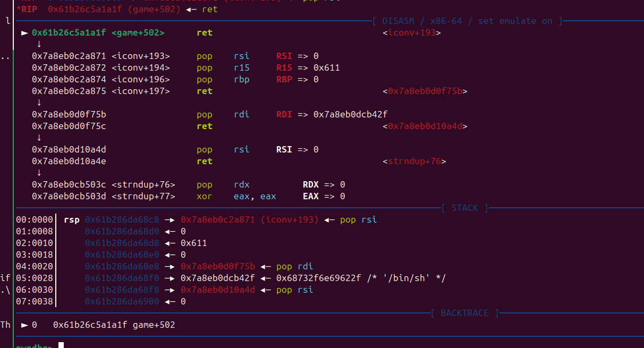Click the BACKTRACE section header label

(x=464, y=313)
